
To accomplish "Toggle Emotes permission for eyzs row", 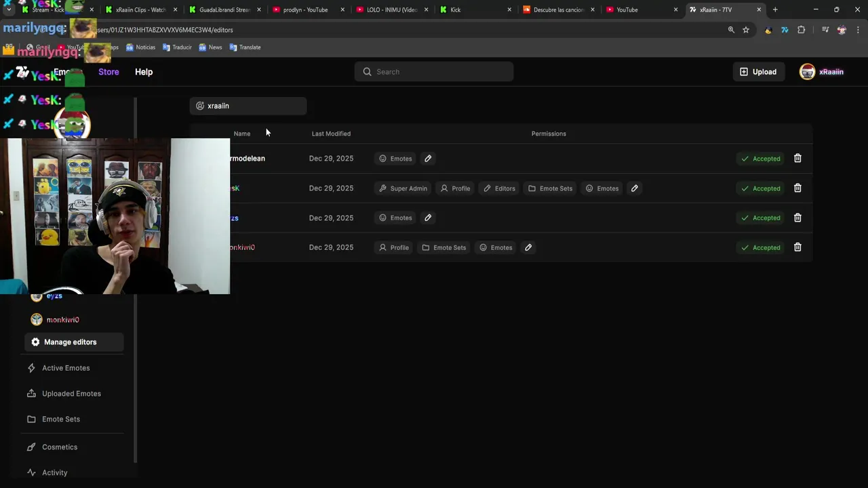I will (395, 218).
